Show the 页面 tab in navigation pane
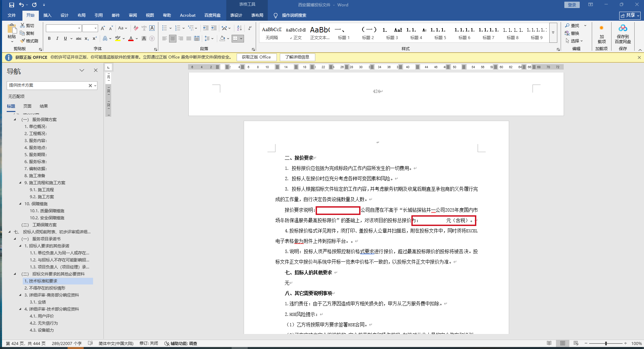Image resolution: width=644 pixels, height=349 pixels. (27, 106)
